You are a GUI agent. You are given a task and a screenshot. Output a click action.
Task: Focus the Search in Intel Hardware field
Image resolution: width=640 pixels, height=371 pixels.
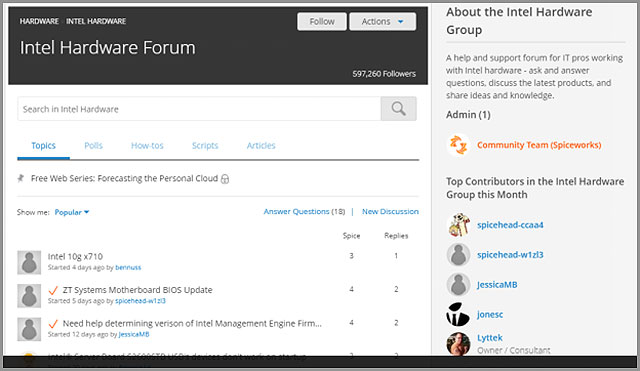[x=199, y=109]
